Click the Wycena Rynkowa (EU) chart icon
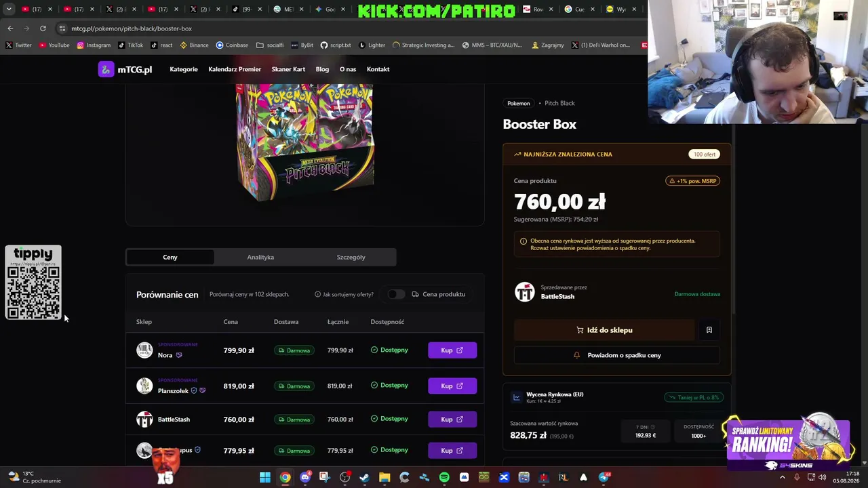The height and width of the screenshot is (488, 868). pyautogui.click(x=517, y=397)
